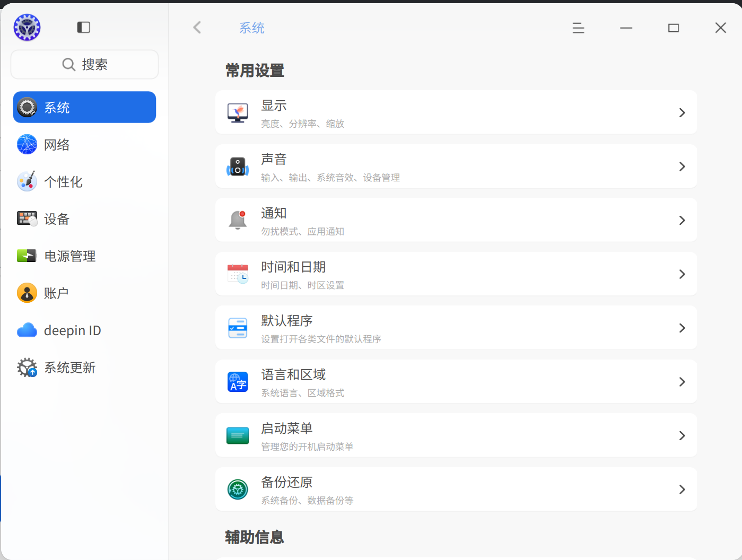Click the 亮度、分辨率、缩放 subtitle text
This screenshot has height=560, width=742.
click(x=302, y=124)
